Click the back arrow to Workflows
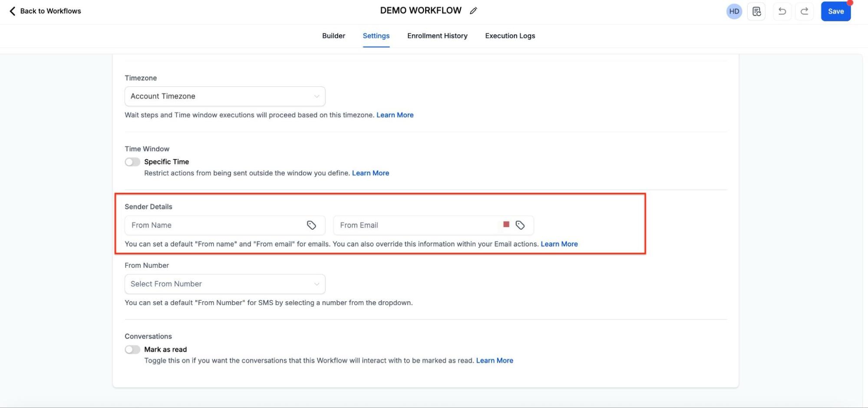 (x=13, y=11)
